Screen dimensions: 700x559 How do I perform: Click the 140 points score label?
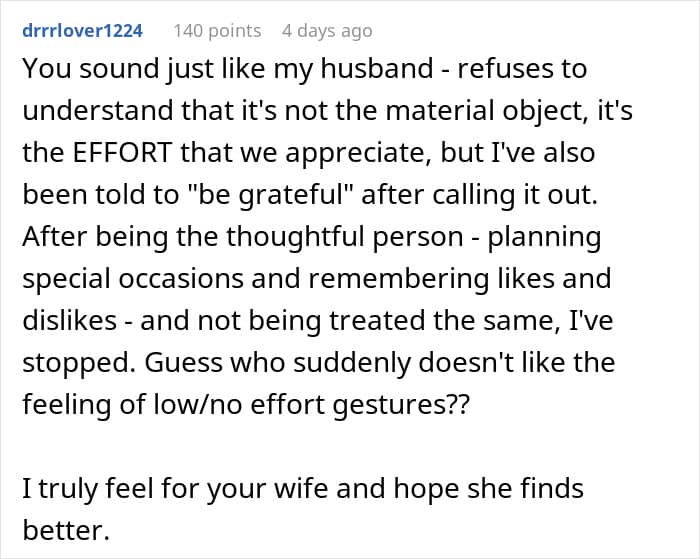coord(217,31)
